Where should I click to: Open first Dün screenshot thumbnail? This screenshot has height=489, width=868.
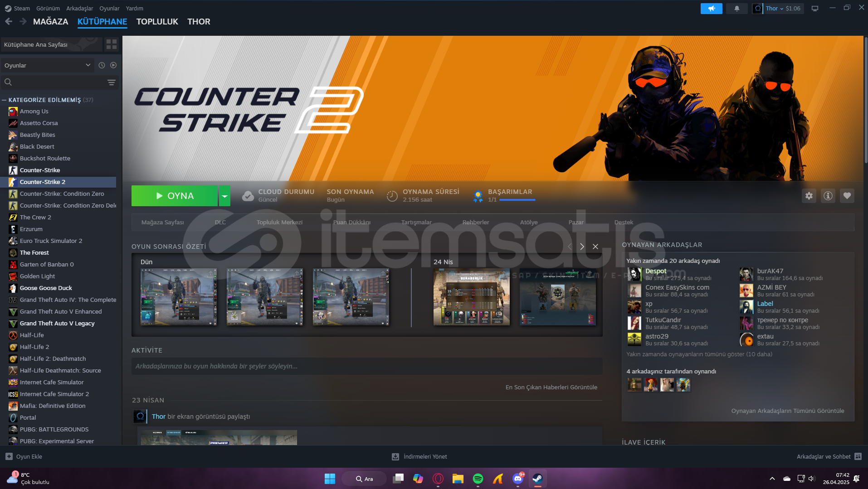[x=179, y=297]
